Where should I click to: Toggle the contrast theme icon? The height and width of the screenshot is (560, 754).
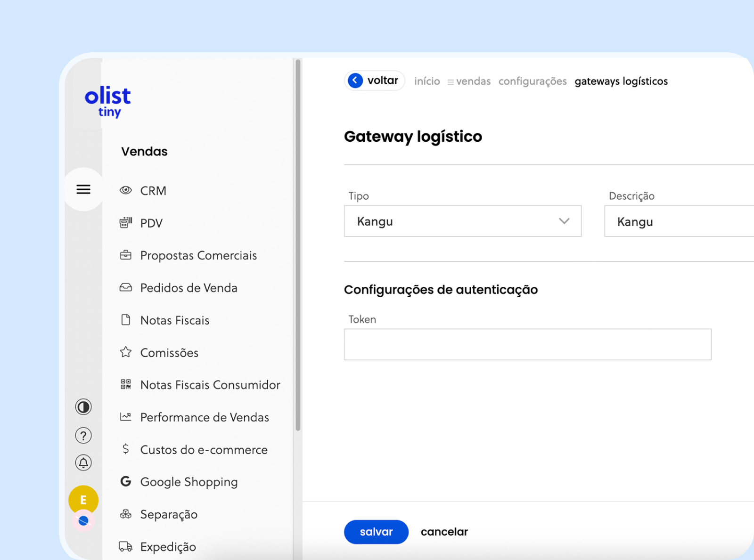(x=83, y=407)
